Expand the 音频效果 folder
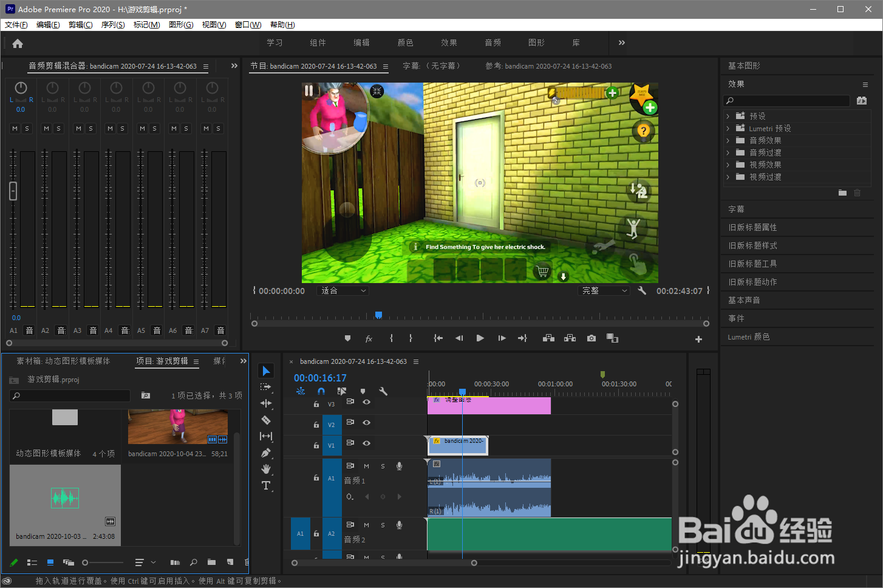This screenshot has width=883, height=588. pos(728,140)
